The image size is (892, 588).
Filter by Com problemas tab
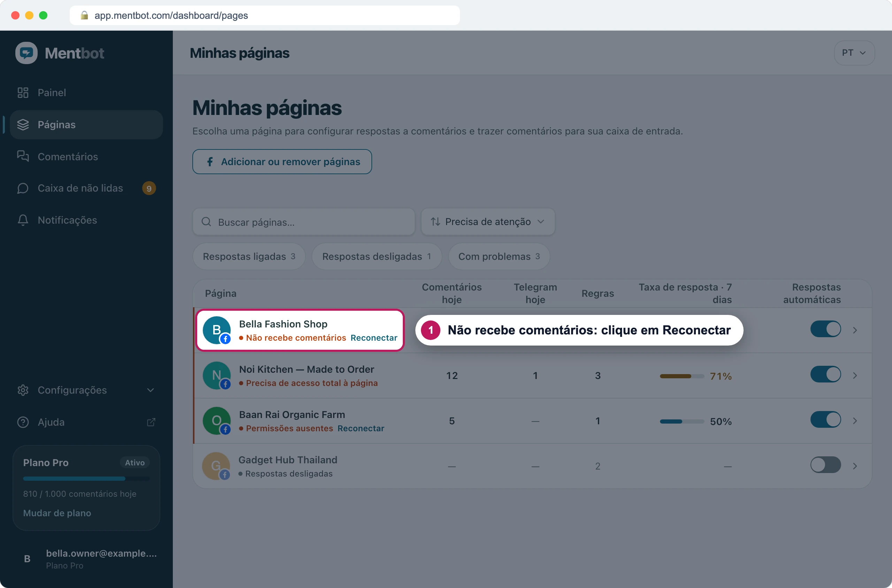click(x=499, y=256)
